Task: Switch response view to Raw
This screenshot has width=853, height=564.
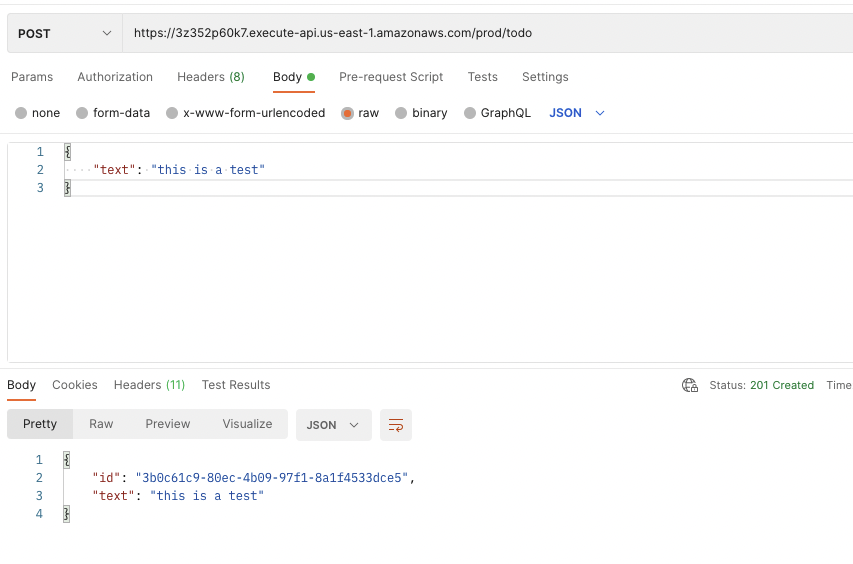Action: (x=101, y=424)
